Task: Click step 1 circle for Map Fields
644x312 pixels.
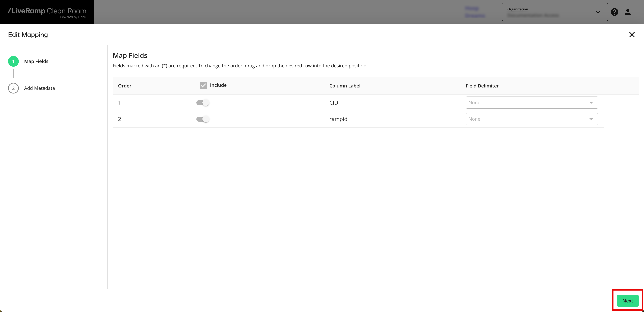Action: 13,61
